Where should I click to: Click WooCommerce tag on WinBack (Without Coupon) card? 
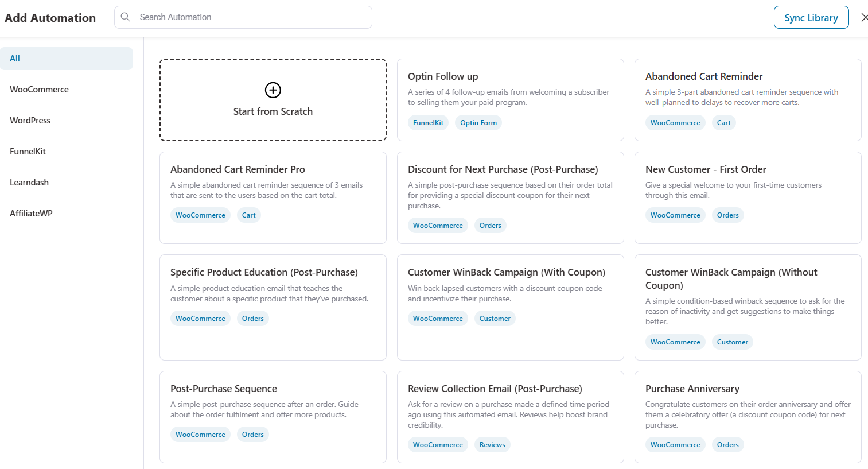coord(675,342)
